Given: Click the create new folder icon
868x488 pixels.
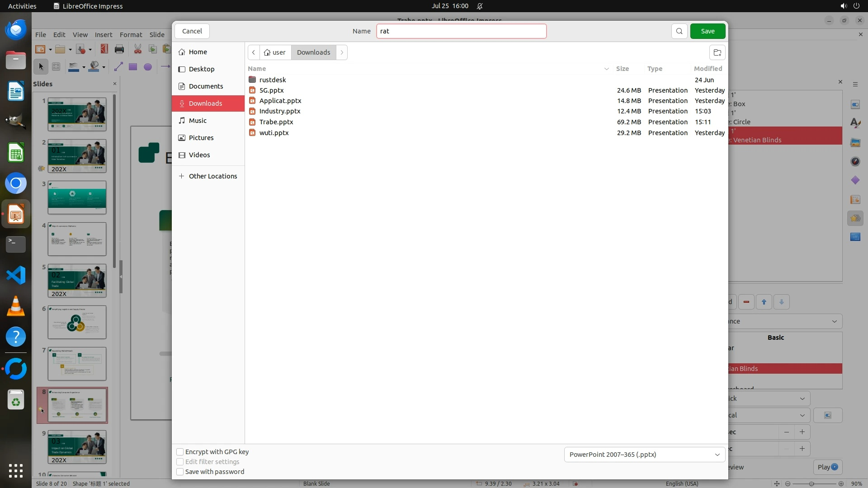Looking at the screenshot, I should click(x=717, y=52).
